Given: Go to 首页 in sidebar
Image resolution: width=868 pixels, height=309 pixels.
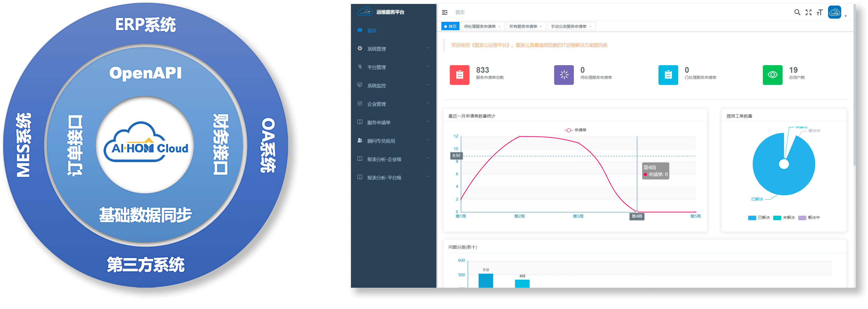Looking at the screenshot, I should 372,31.
